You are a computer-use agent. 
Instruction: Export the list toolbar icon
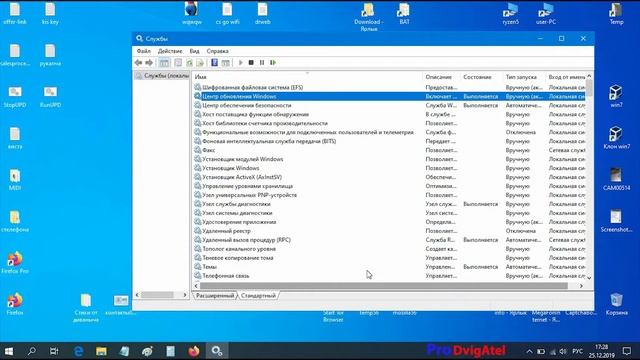tap(200, 62)
